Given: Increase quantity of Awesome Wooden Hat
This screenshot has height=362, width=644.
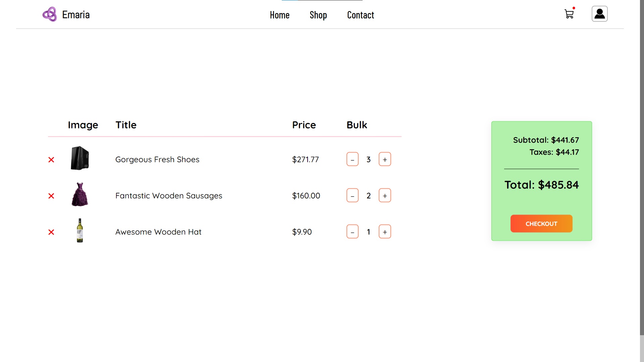Looking at the screenshot, I should 384,232.
